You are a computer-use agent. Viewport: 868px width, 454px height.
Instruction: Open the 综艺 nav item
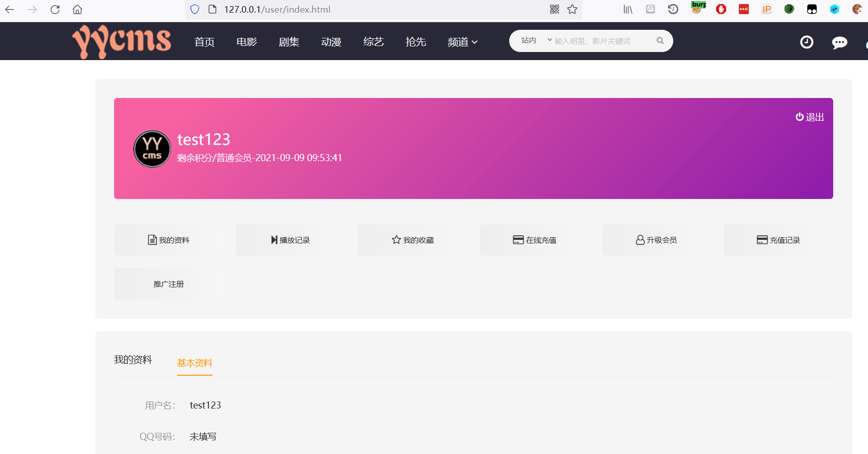[x=373, y=42]
